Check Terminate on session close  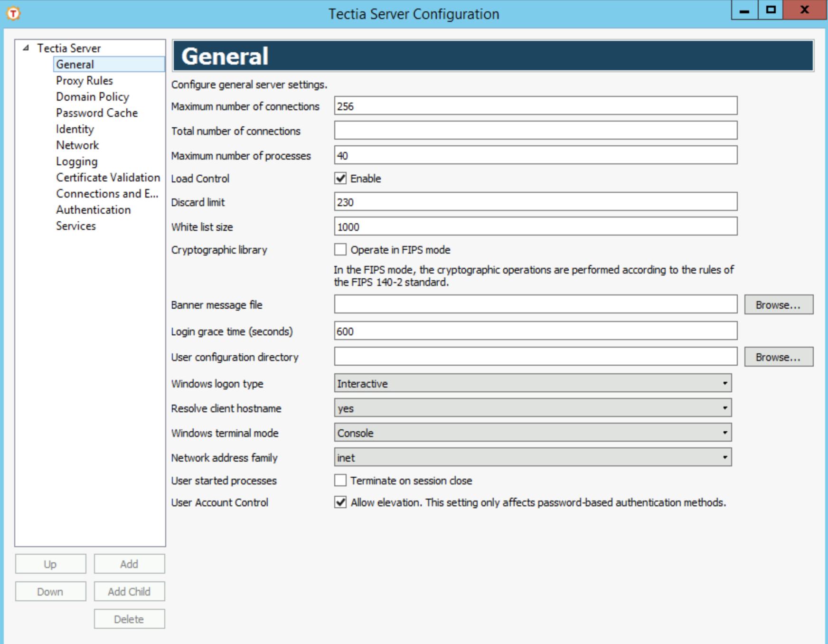pos(340,481)
